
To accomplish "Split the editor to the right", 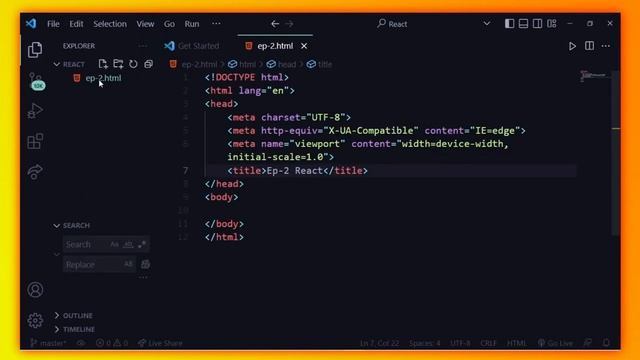I will point(589,46).
